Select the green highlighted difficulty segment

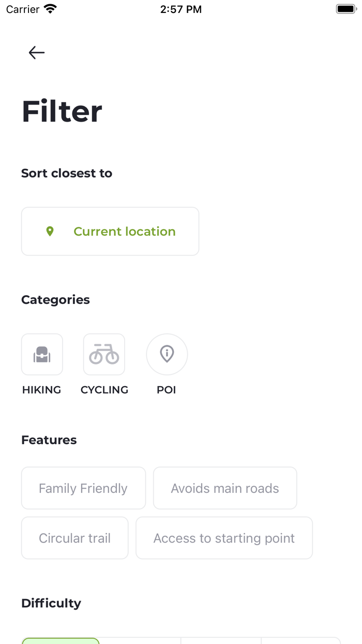(61, 640)
